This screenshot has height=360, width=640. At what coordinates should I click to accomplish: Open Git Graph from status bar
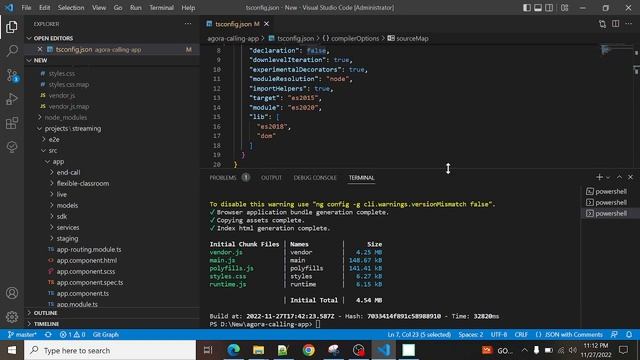106,335
